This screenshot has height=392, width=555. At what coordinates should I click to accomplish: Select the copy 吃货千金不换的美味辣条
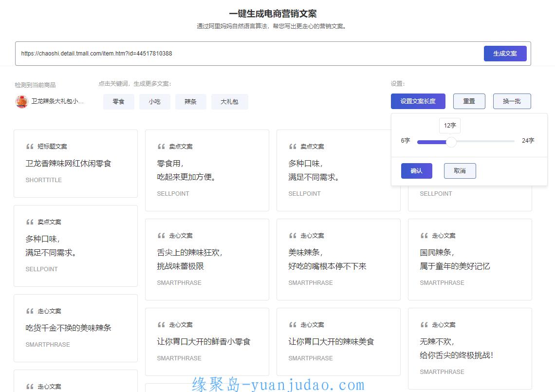68,328
